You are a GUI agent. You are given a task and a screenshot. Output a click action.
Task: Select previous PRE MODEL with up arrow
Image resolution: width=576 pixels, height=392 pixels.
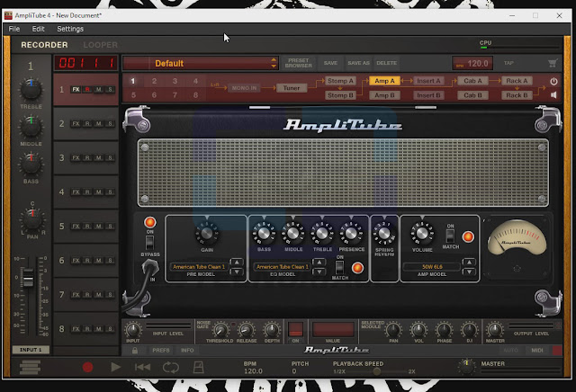tap(236, 262)
